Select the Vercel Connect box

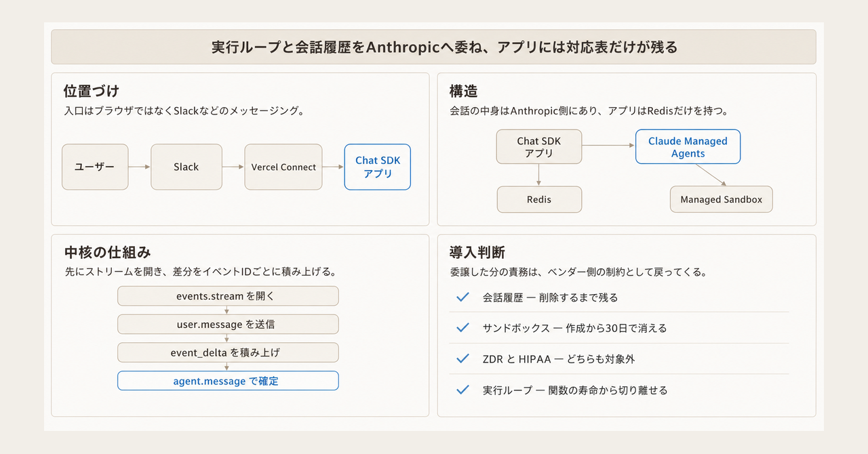click(283, 167)
